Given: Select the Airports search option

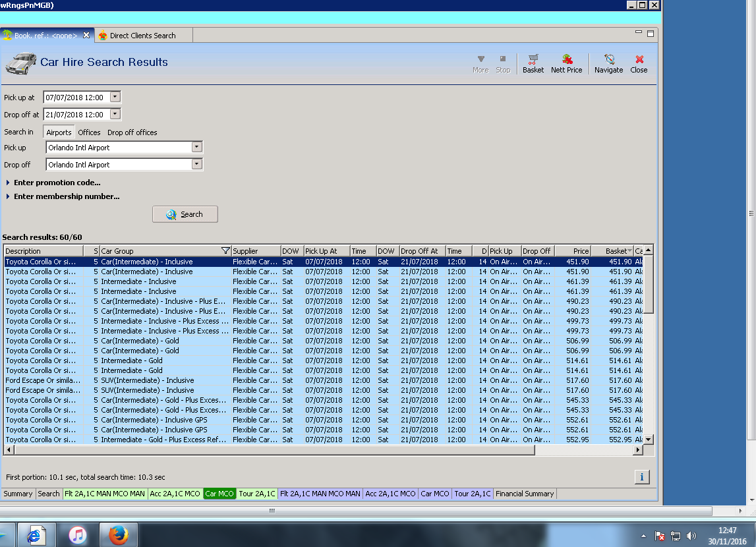Looking at the screenshot, I should tap(59, 132).
